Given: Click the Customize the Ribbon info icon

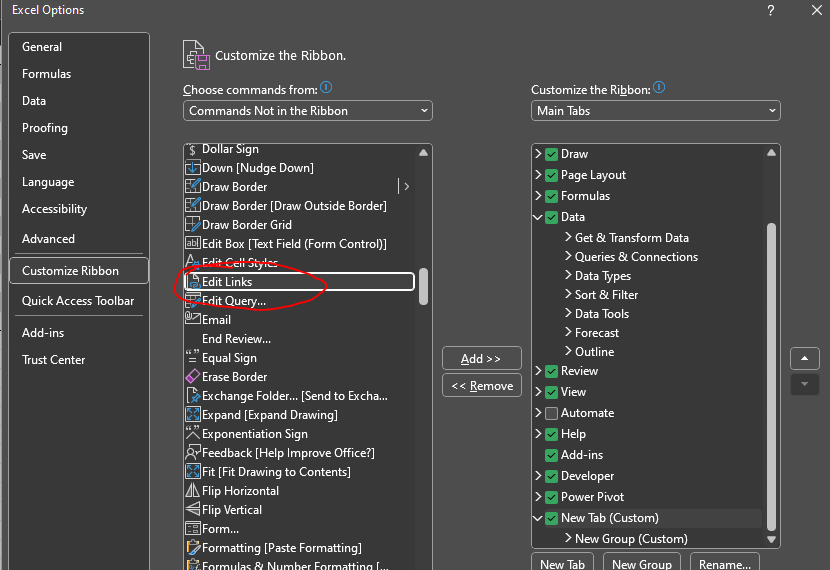Looking at the screenshot, I should 658,87.
